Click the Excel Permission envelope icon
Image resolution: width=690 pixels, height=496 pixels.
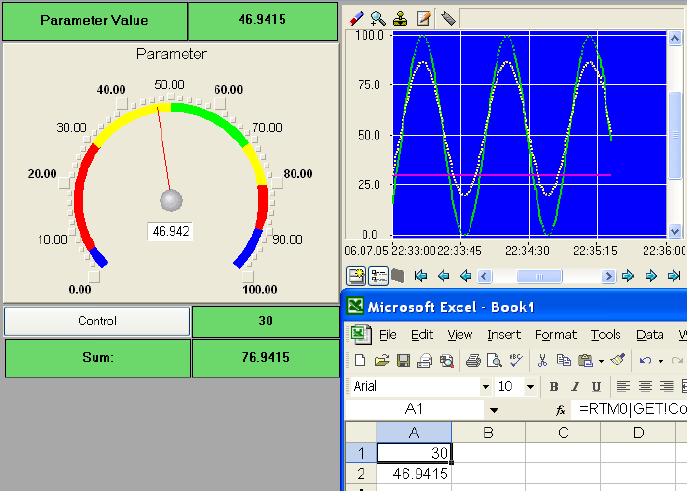point(424,360)
